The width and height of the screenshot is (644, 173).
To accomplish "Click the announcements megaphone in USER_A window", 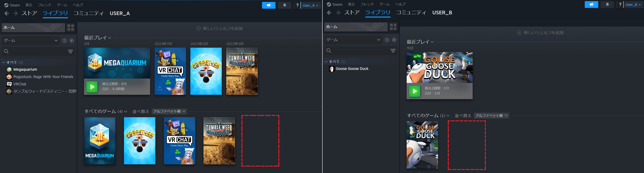I will pos(269,5).
